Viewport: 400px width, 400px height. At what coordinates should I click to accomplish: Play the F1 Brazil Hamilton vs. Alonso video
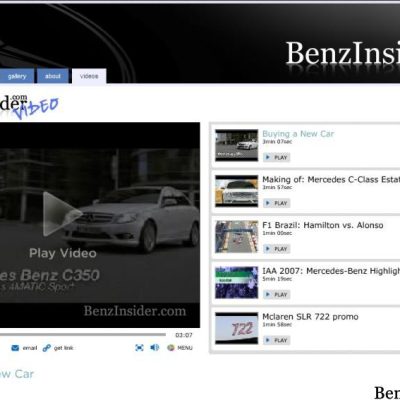click(276, 249)
